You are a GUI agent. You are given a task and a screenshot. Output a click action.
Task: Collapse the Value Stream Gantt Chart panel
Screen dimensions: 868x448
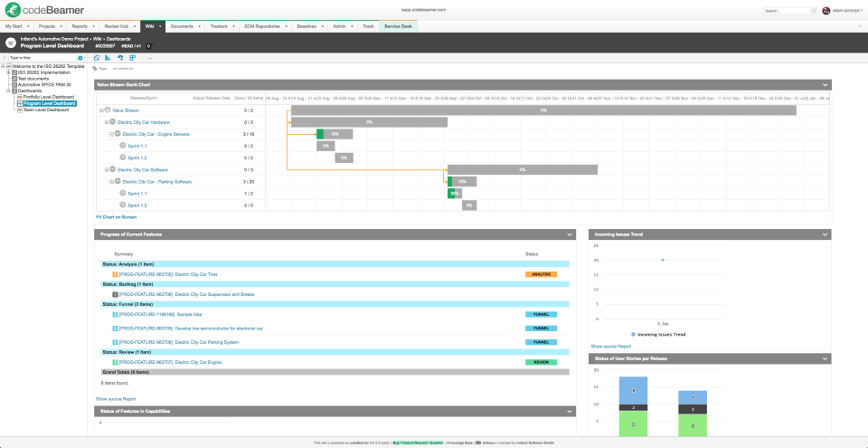826,84
